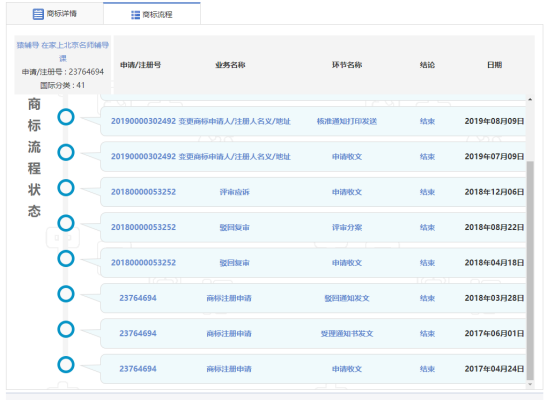Viewport: 554px width, 400px height.
Task: Click the 日期 column header
Action: point(494,65)
